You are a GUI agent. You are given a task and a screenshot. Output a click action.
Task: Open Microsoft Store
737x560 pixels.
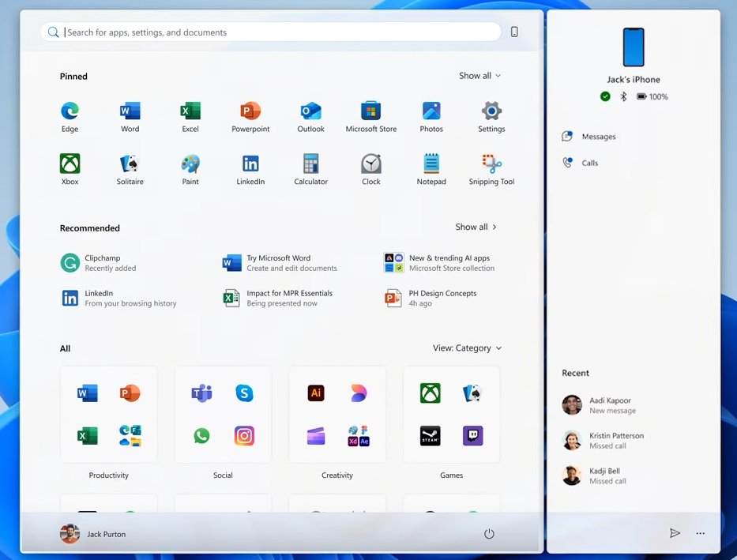pyautogui.click(x=370, y=117)
